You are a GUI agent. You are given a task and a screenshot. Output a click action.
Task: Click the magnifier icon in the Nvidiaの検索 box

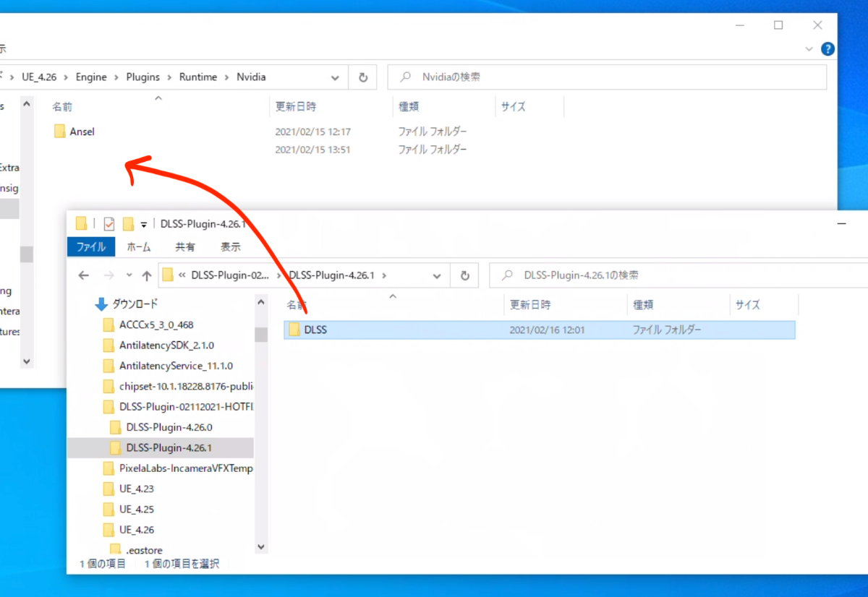tap(407, 77)
